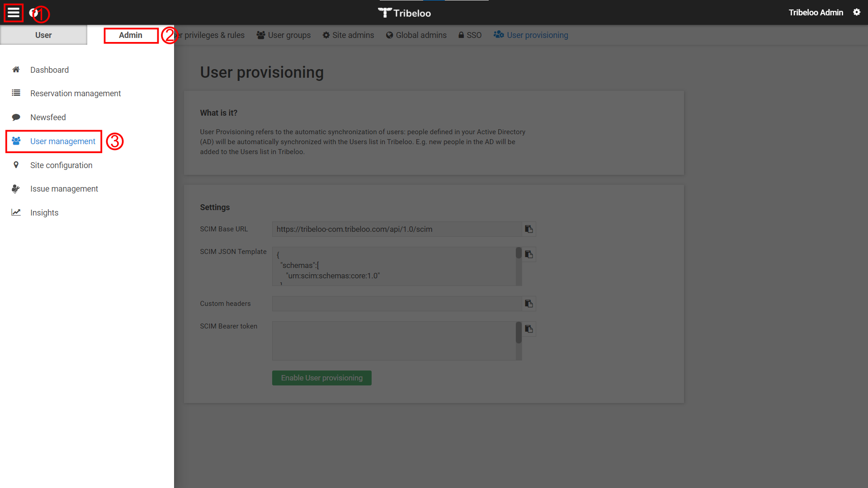This screenshot has width=868, height=488.
Task: Click the Issue management sidebar icon
Action: (x=16, y=189)
